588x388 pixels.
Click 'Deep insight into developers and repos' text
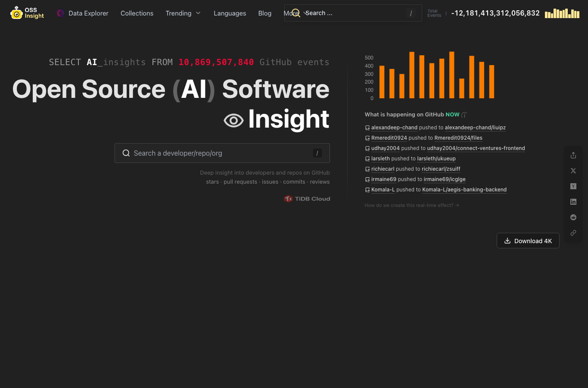pyautogui.click(x=265, y=173)
